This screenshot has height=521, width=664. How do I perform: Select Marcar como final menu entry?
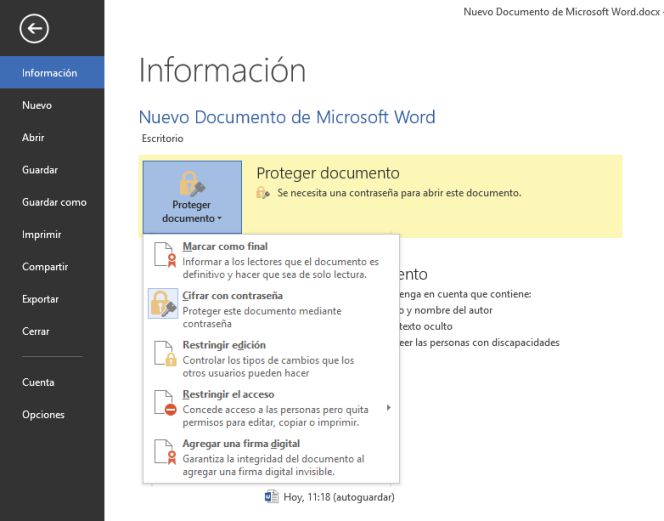(x=271, y=260)
